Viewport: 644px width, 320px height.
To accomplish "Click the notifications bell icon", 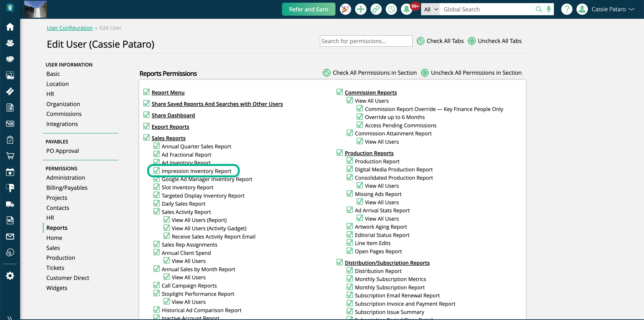I will click(x=407, y=9).
